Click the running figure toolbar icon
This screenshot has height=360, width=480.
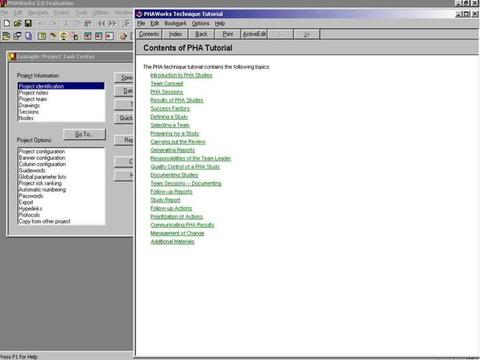[x=126, y=23]
